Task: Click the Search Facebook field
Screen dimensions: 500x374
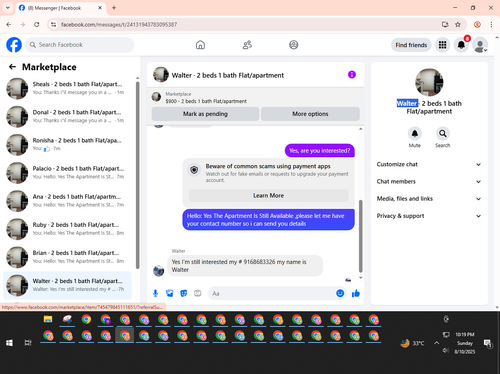Action: click(x=80, y=45)
